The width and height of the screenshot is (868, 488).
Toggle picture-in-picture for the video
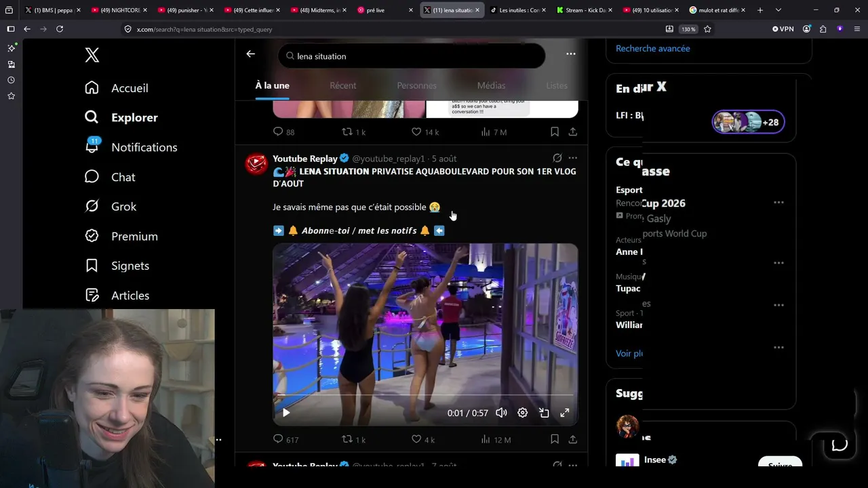[x=544, y=413]
